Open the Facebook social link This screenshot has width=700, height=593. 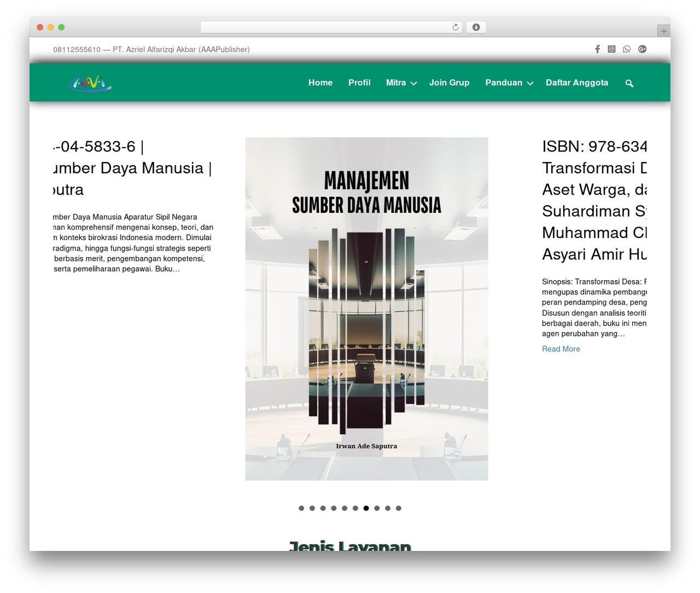(597, 49)
